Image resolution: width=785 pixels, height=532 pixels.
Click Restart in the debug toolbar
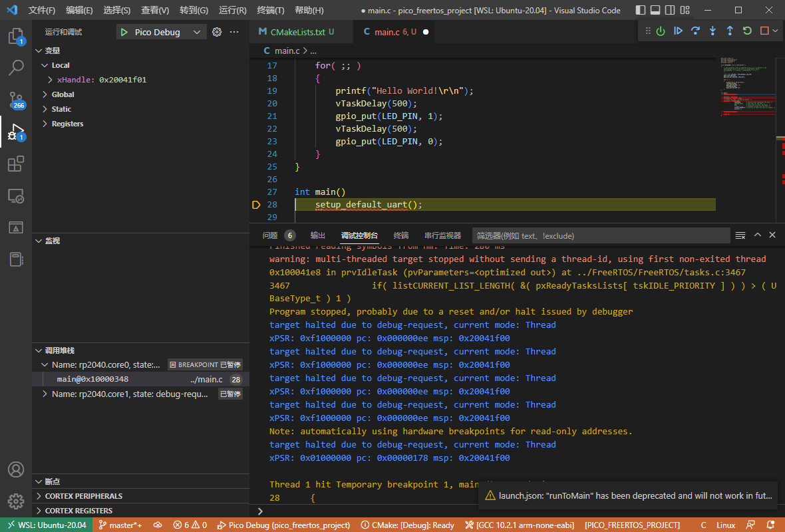pos(747,31)
